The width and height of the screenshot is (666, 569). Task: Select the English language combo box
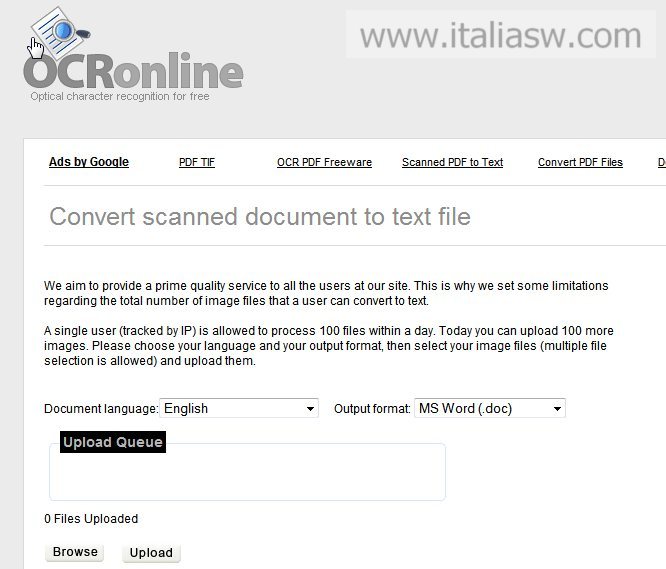click(239, 408)
